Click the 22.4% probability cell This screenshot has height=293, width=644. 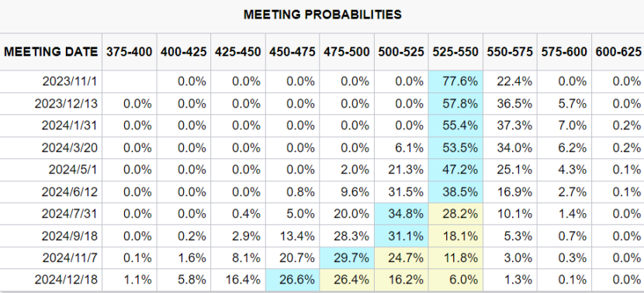[510, 81]
